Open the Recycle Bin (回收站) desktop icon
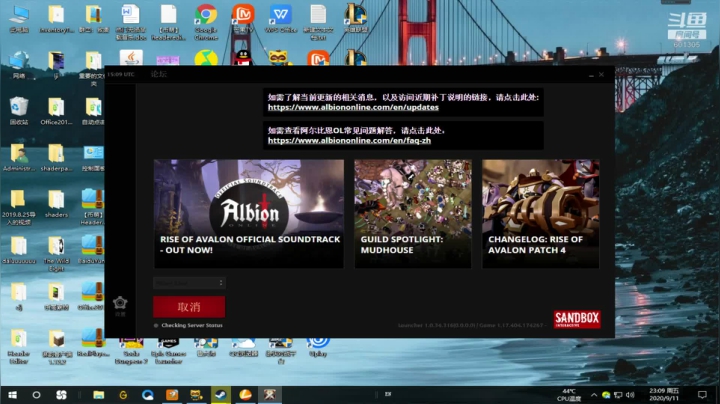 point(18,111)
